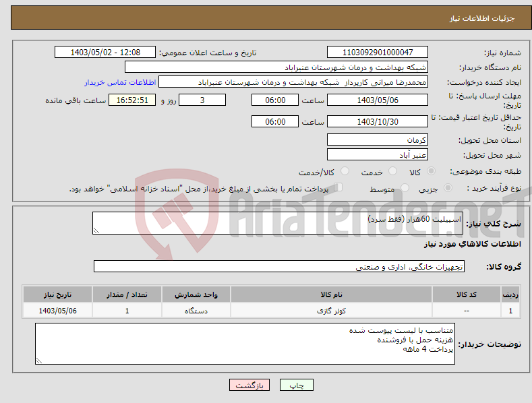The image size is (532, 403).
Task: Click the شرح کلی نیاز text area
Action: pos(278,223)
